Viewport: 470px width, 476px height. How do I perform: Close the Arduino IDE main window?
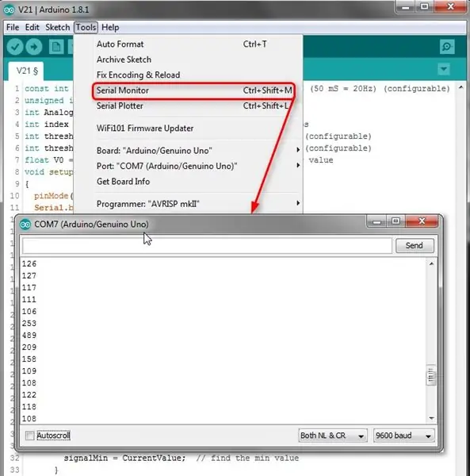[x=451, y=6]
